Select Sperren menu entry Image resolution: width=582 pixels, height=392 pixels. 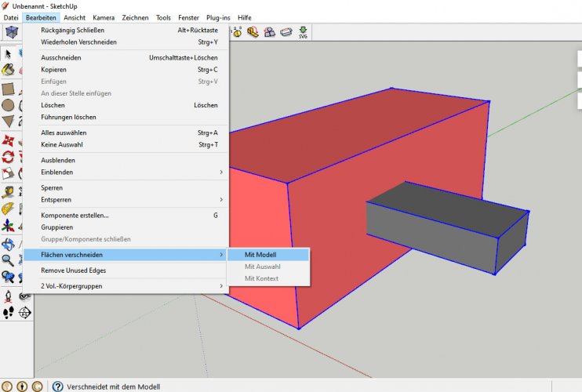pos(125,187)
